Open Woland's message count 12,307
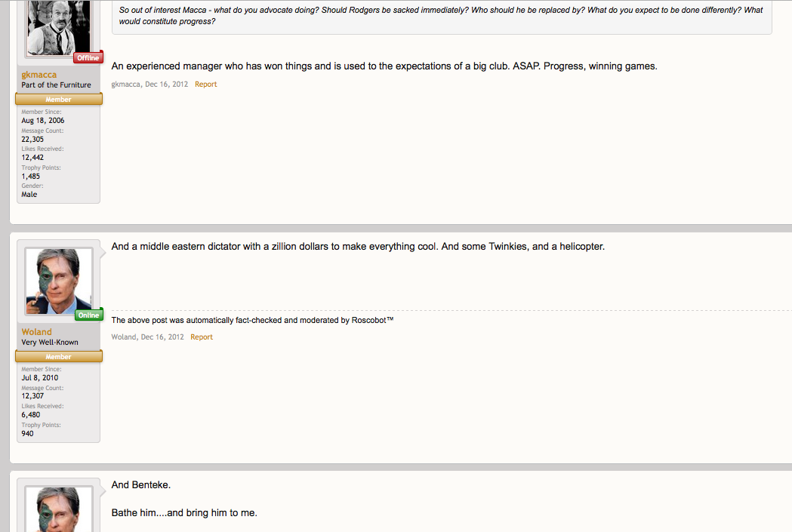792x532 pixels. (x=32, y=396)
